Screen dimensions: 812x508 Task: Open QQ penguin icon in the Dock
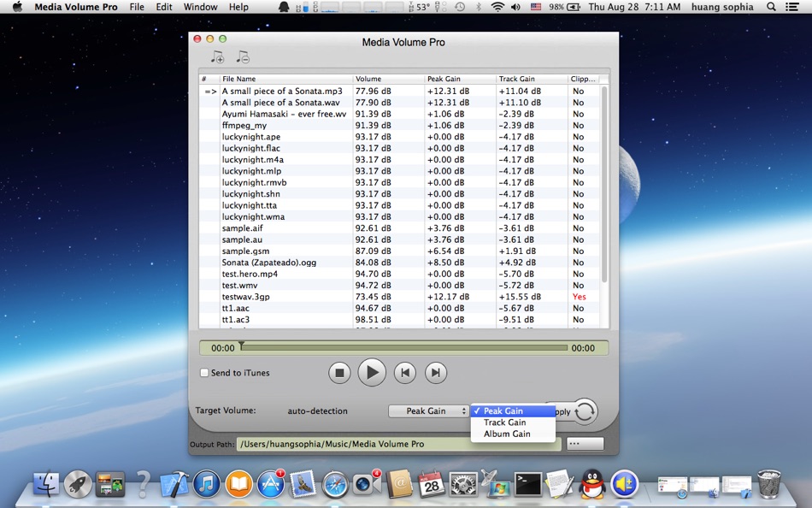(x=592, y=484)
